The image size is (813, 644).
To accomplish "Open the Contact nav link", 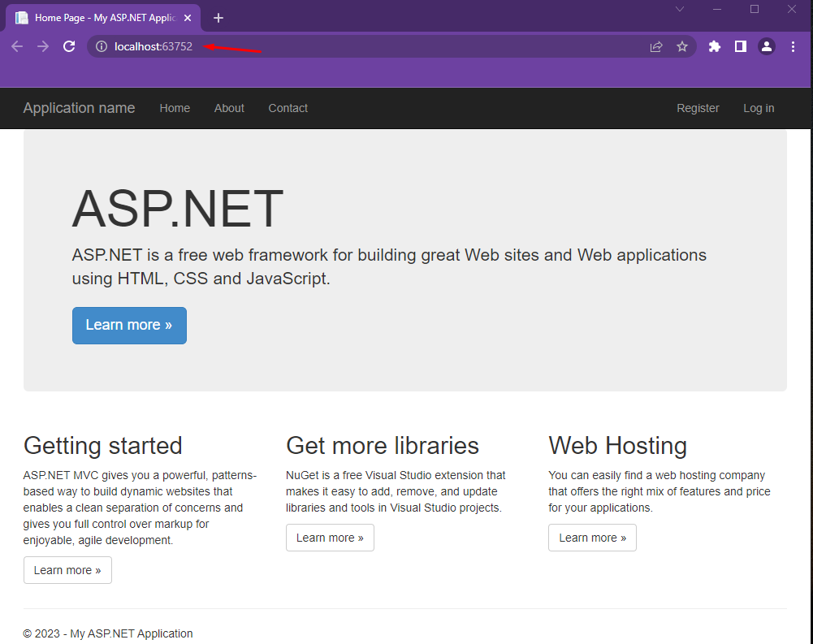I will point(288,108).
